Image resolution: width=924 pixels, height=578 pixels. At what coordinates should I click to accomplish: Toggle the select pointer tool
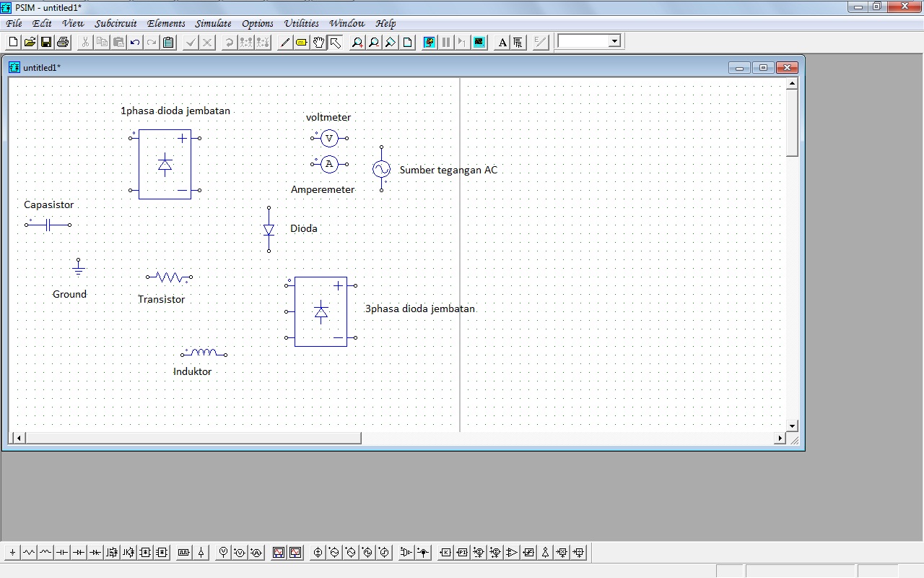(334, 41)
